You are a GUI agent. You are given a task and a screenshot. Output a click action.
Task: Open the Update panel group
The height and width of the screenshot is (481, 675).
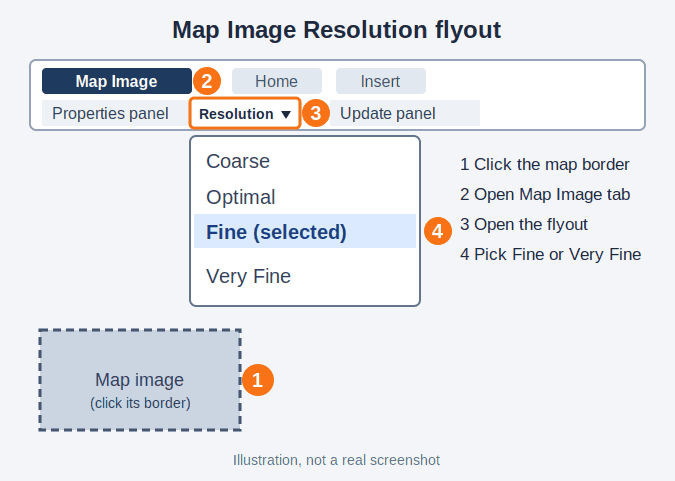click(x=405, y=113)
